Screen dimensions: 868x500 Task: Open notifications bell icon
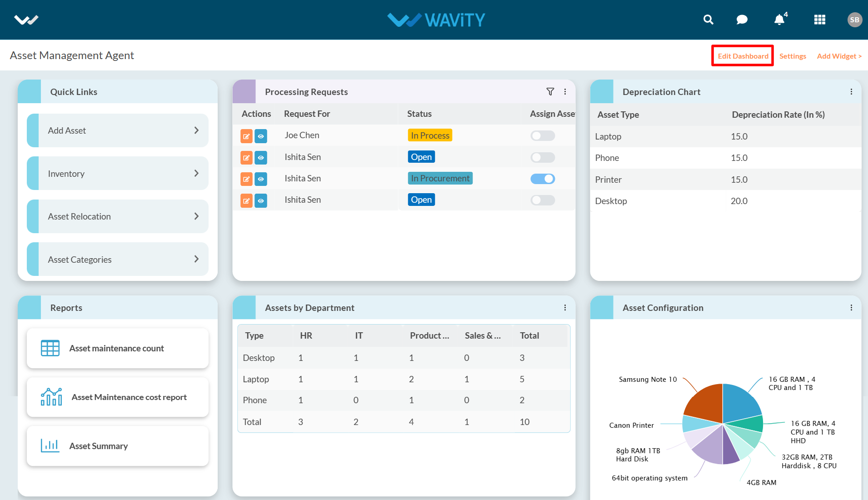click(x=779, y=20)
